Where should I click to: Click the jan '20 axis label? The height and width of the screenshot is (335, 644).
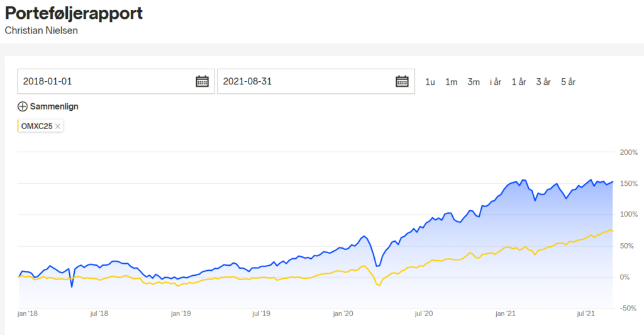coord(343,314)
